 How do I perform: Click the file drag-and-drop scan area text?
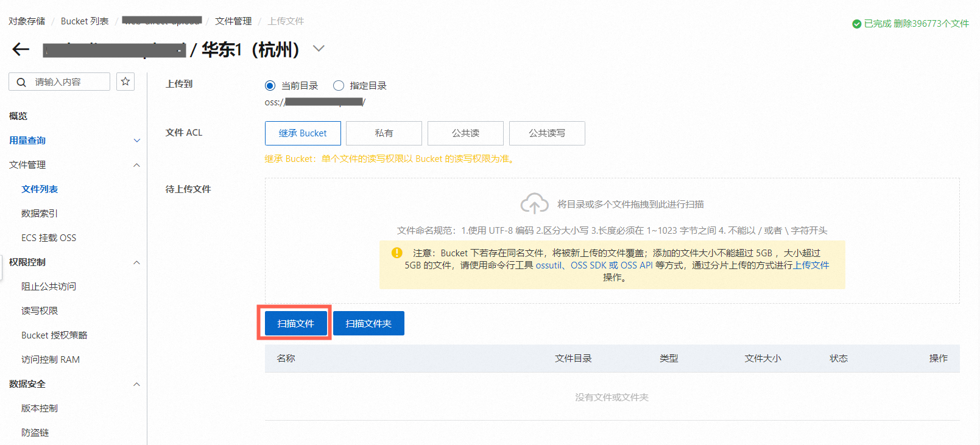point(630,205)
